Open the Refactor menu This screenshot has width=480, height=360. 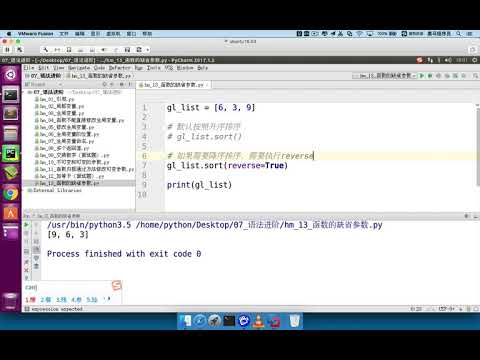[x=120, y=68]
